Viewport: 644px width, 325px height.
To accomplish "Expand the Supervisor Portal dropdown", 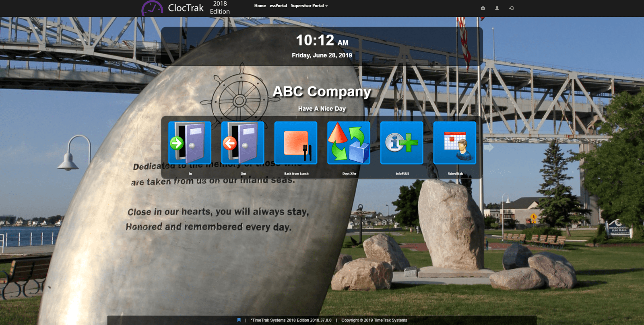I will pos(309,6).
